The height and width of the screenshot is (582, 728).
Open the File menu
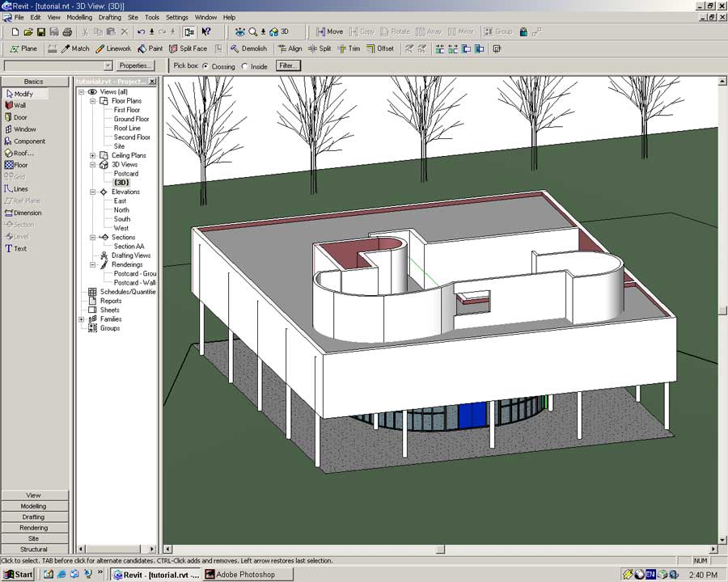pyautogui.click(x=19, y=17)
